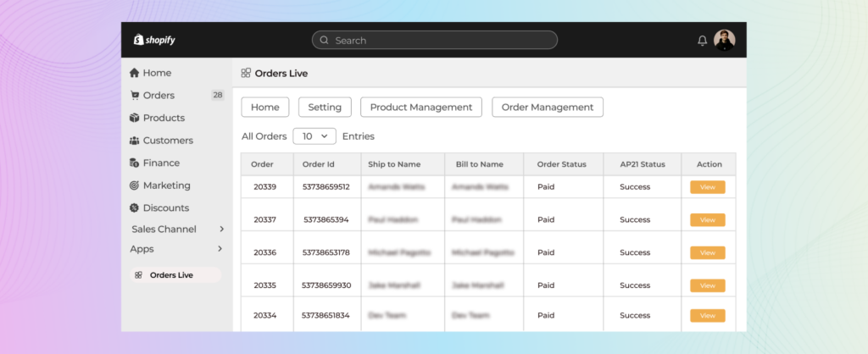
Task: Click the Marketing target icon in sidebar
Action: [x=134, y=185]
